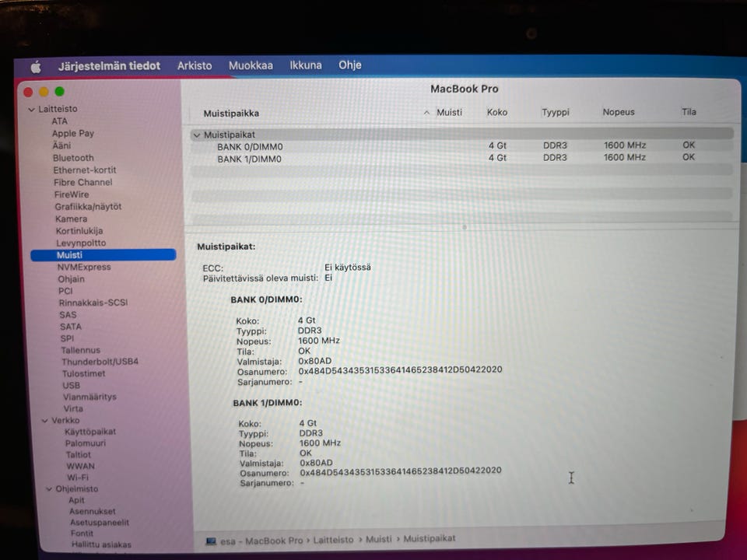
Task: Select Bluetooth in sidebar
Action: pos(73,158)
